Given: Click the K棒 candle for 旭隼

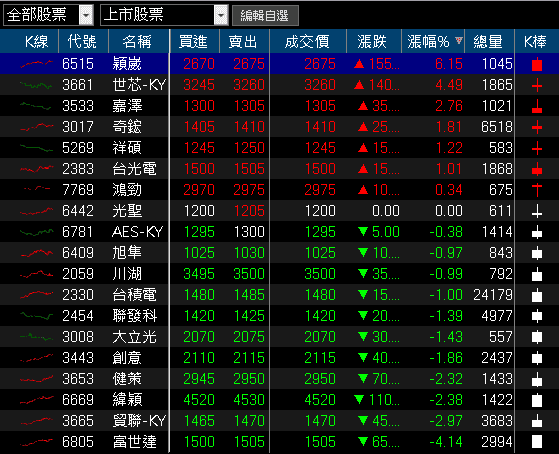Looking at the screenshot, I should pos(537,253).
